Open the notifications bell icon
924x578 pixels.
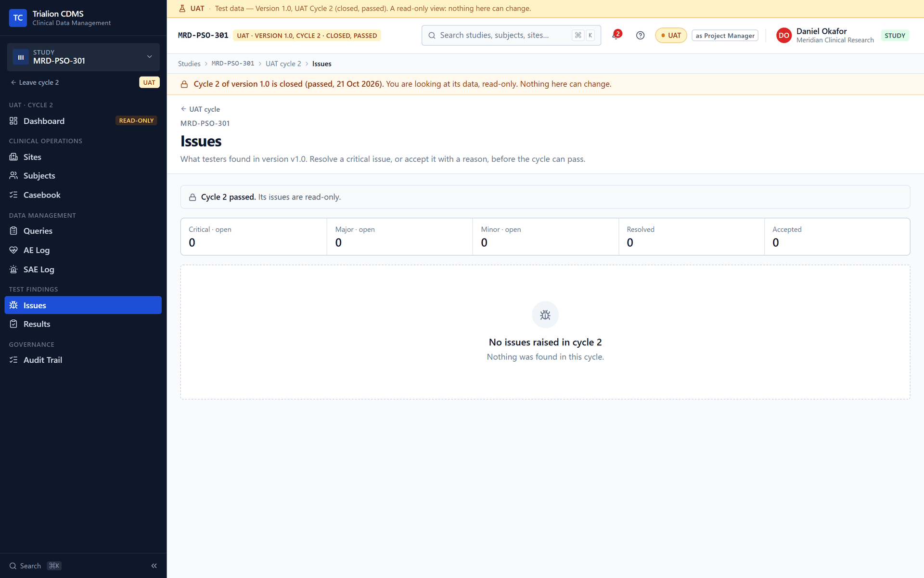616,35
